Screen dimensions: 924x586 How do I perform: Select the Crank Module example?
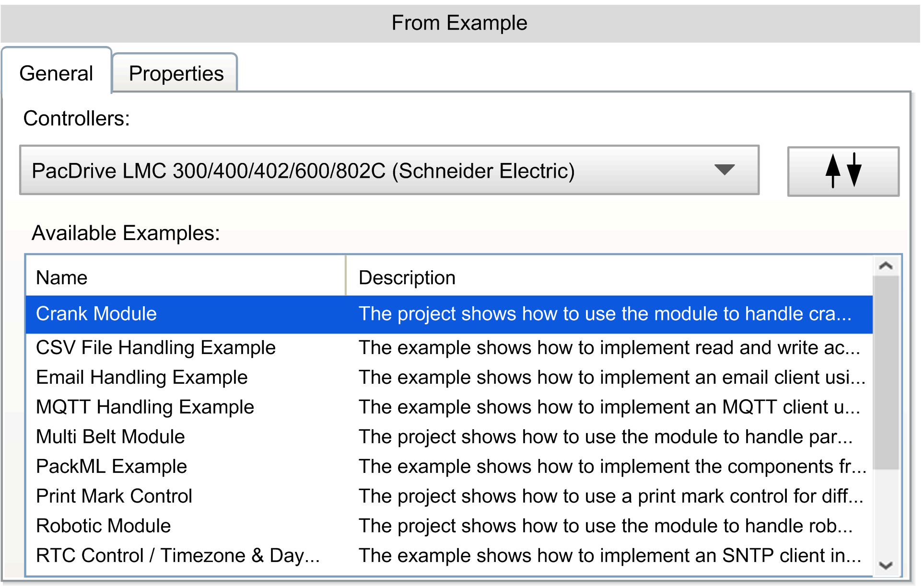pos(96,314)
